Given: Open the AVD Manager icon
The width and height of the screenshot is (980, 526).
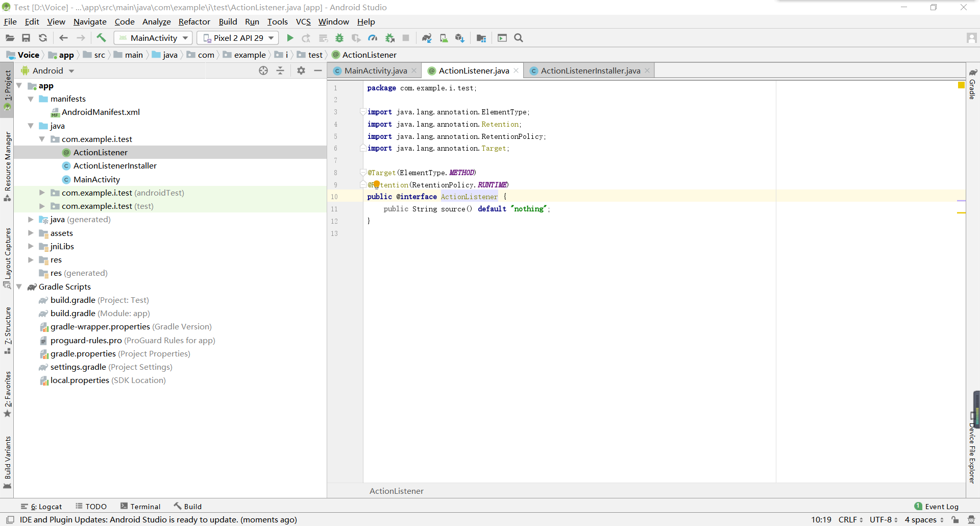Looking at the screenshot, I should click(444, 38).
